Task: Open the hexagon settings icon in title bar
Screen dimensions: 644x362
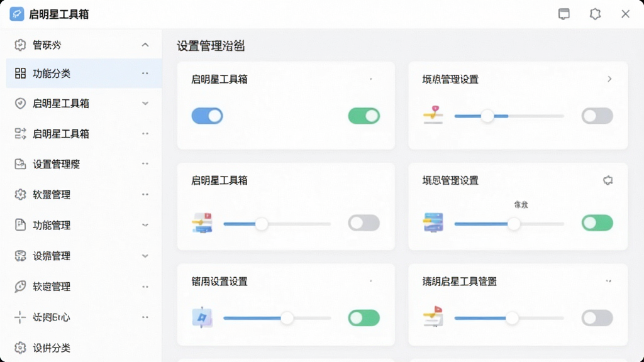Action: tap(595, 14)
